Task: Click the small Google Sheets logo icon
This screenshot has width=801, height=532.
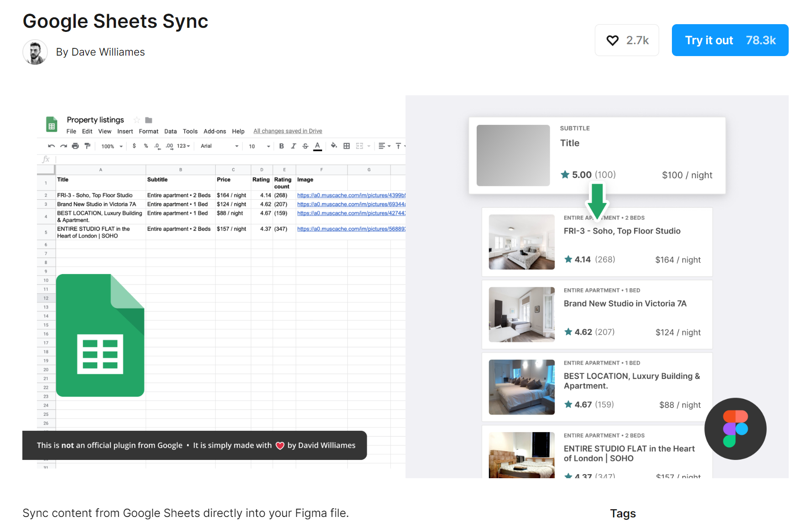Action: click(x=52, y=124)
